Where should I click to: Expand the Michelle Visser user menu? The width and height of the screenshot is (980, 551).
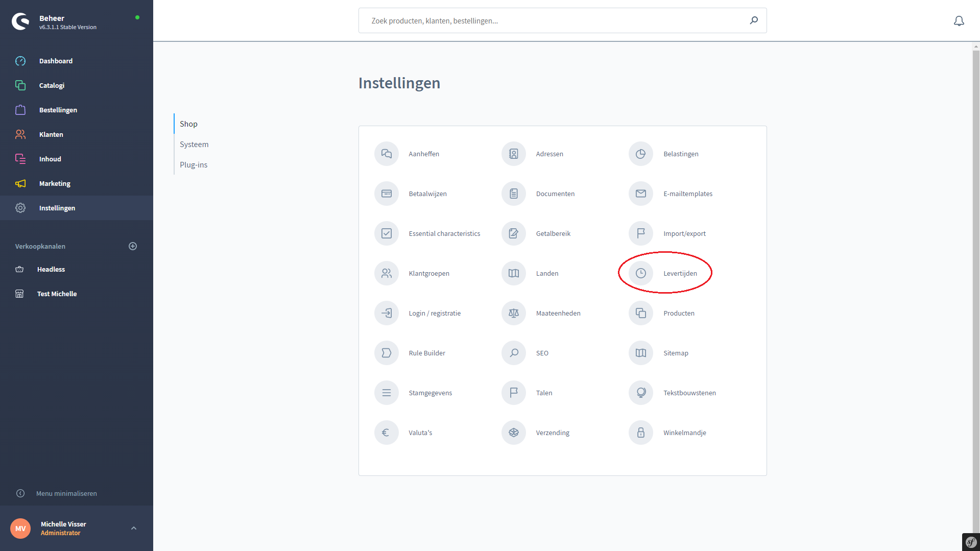134,528
